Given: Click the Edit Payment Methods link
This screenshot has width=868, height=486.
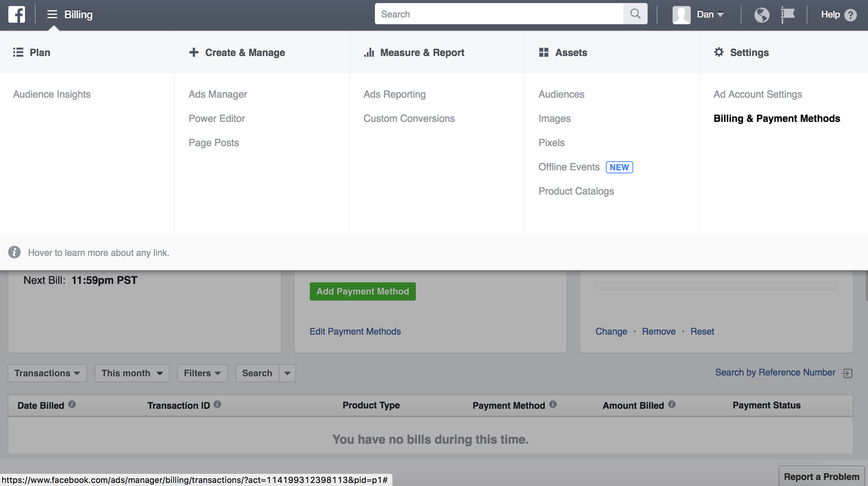Looking at the screenshot, I should [x=355, y=331].
